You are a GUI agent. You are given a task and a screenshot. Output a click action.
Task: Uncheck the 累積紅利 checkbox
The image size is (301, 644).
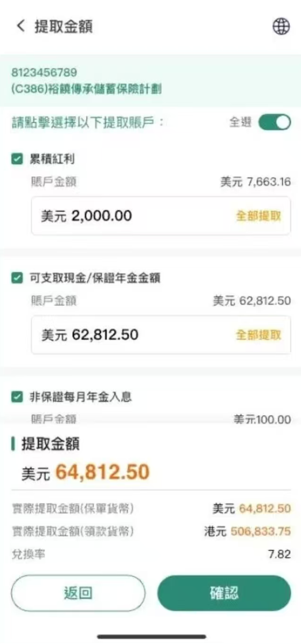coord(17,159)
